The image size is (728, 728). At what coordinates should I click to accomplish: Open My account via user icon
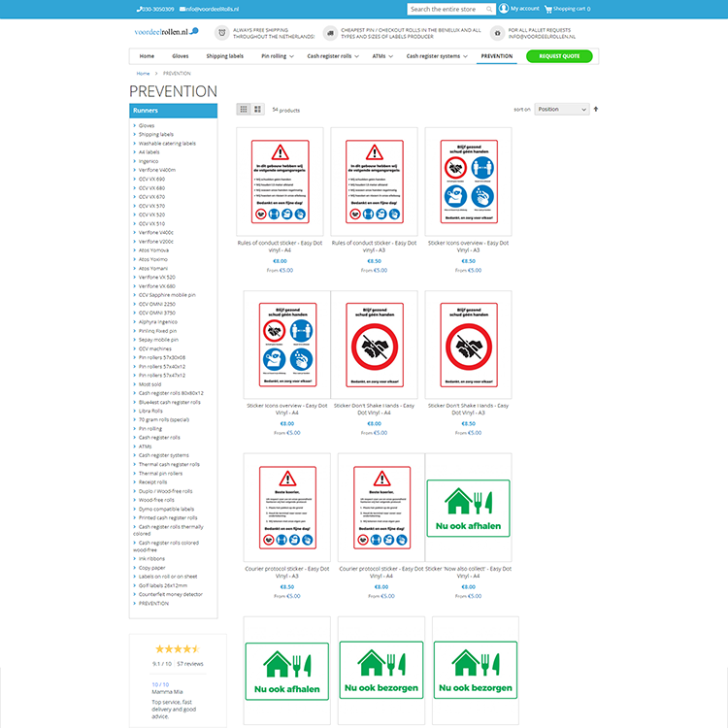coord(504,9)
